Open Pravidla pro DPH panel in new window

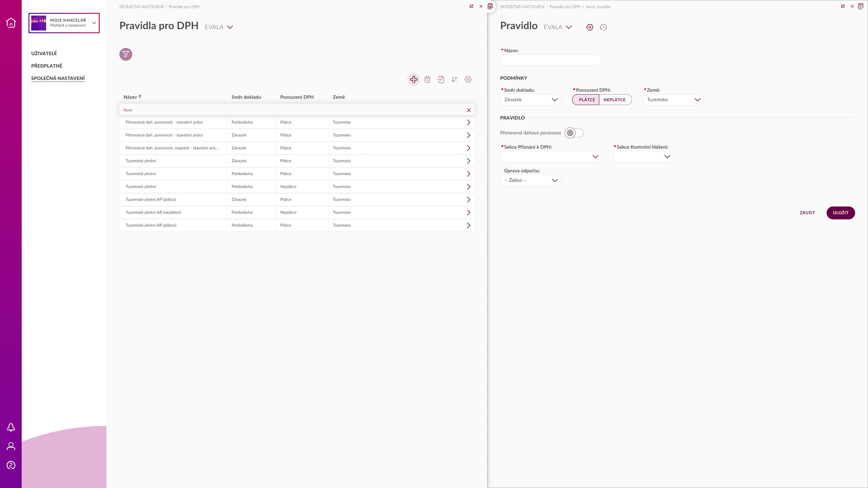coord(471,6)
